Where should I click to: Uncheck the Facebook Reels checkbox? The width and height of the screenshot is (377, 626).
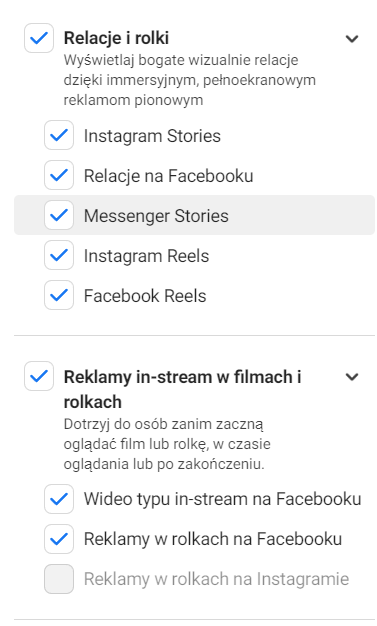(59, 295)
